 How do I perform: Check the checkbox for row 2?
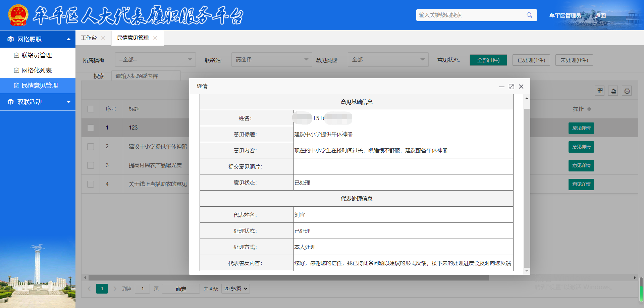(x=91, y=147)
